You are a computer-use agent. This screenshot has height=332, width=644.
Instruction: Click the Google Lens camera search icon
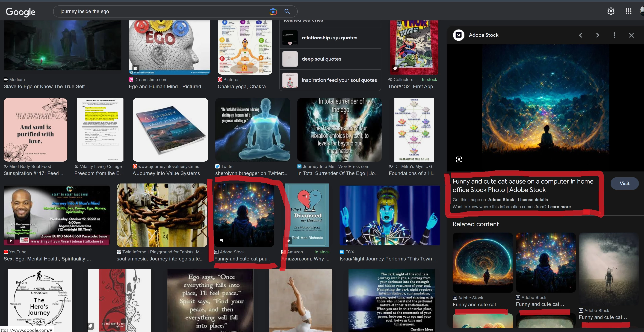pyautogui.click(x=273, y=11)
